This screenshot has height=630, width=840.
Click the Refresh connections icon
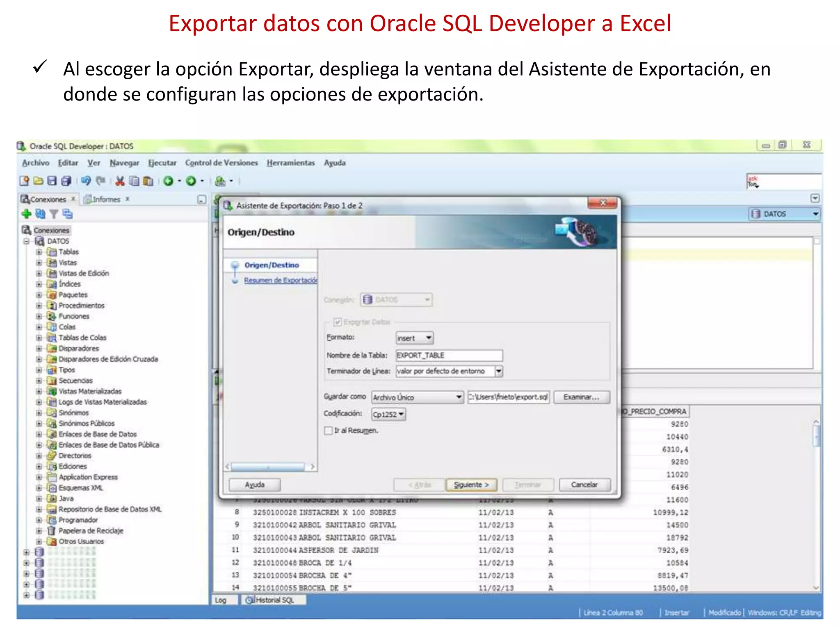pos(40,214)
